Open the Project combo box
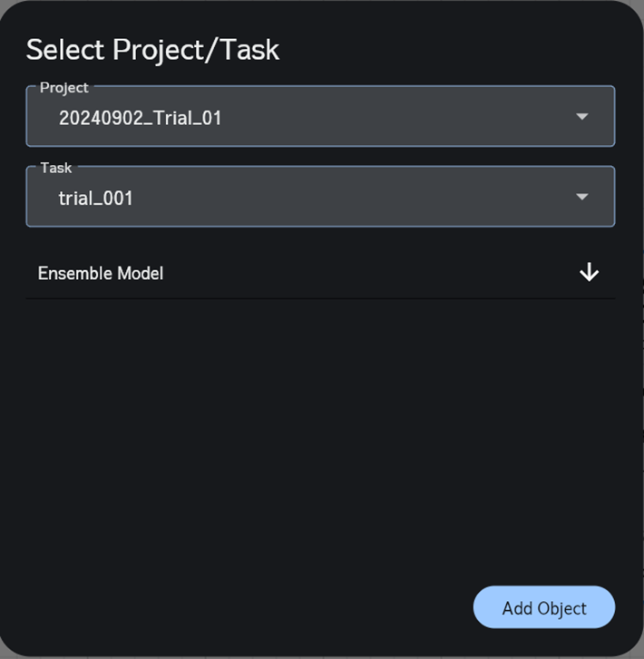644x659 pixels. pyautogui.click(x=319, y=117)
